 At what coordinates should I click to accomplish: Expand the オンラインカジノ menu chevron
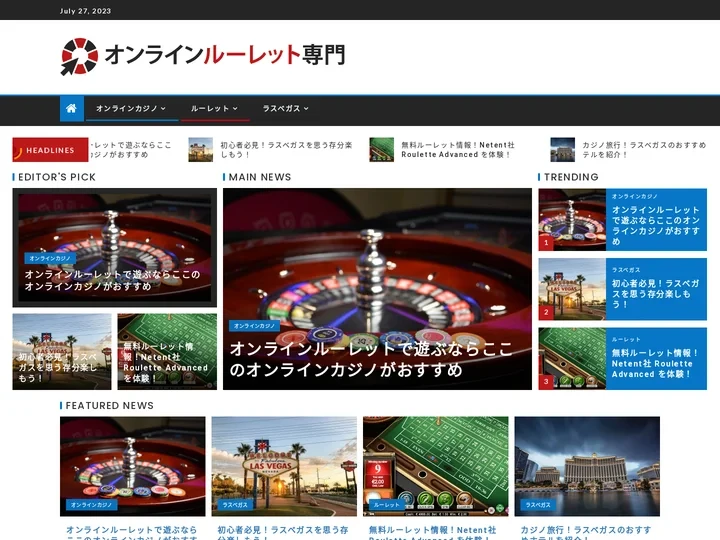tap(163, 108)
